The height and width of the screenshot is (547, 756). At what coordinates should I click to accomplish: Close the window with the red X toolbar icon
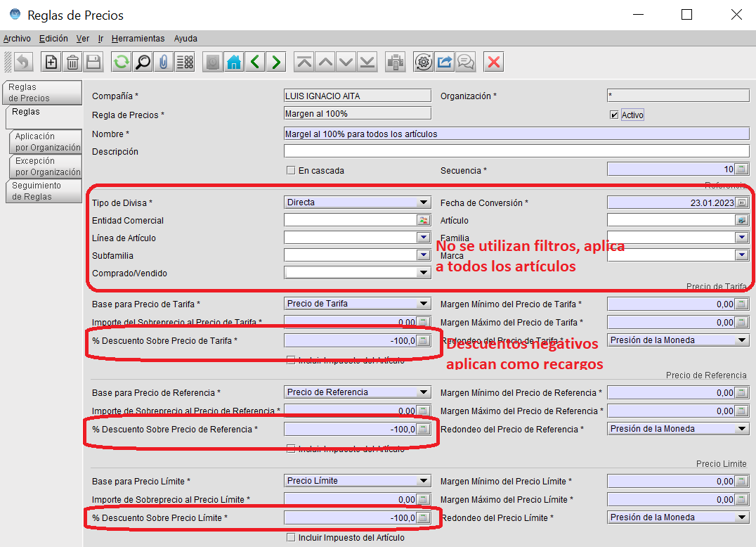[x=494, y=62]
